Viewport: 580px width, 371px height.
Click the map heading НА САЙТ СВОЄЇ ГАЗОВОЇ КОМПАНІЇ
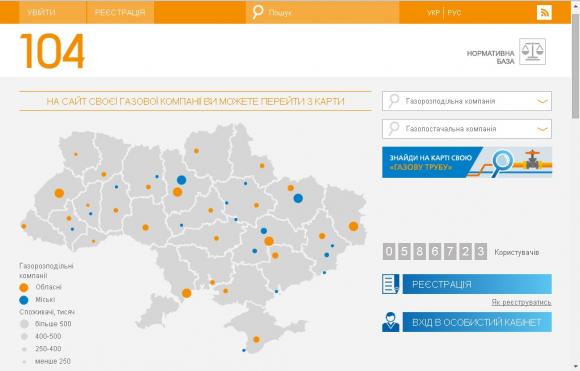[195, 101]
